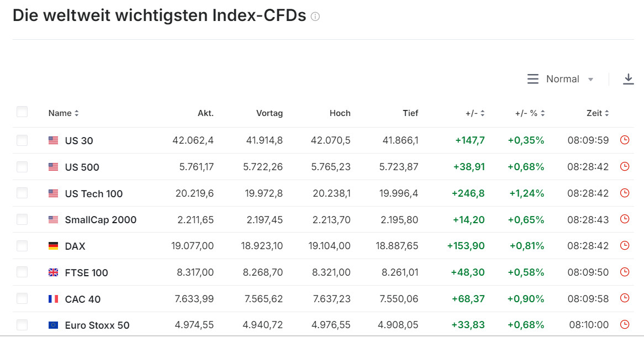
Task: Toggle the select-all checkbox in table header
Action: coord(22,112)
